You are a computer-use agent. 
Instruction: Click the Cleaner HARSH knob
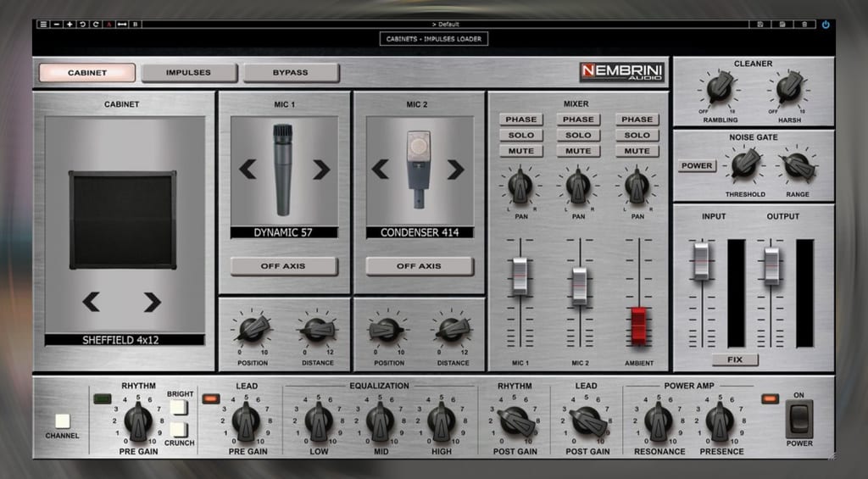[x=789, y=89]
